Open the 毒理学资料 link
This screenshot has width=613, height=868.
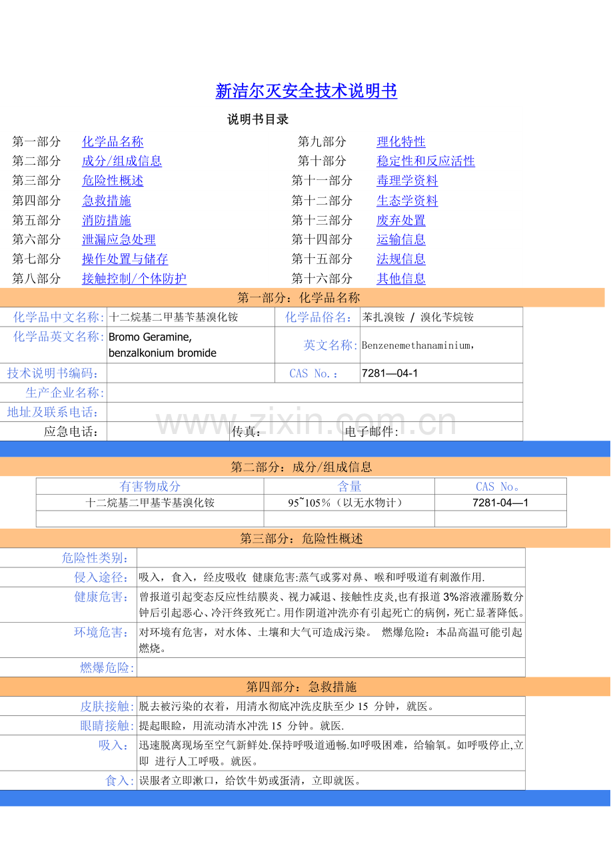pos(407,181)
